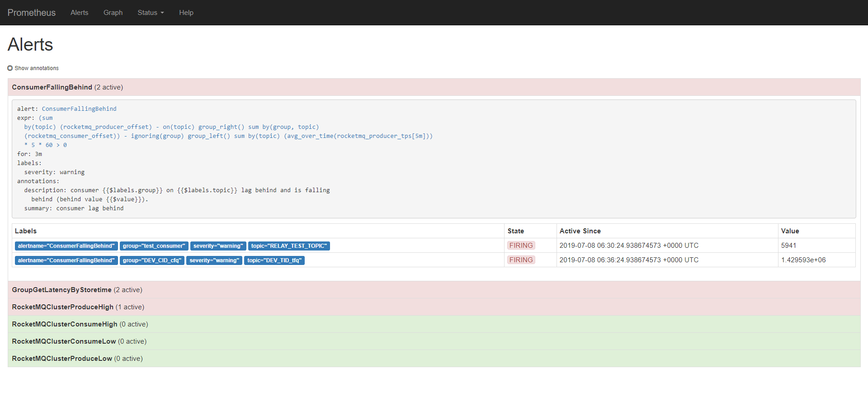This screenshot has width=868, height=416.
Task: Click the "summary: consumer lag behind" line
Action: [74, 208]
